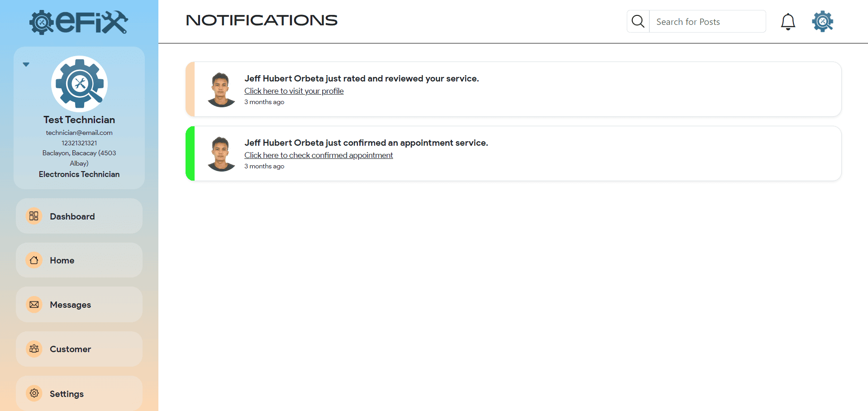This screenshot has width=868, height=411.
Task: Click the search magnifier icon
Action: point(638,21)
